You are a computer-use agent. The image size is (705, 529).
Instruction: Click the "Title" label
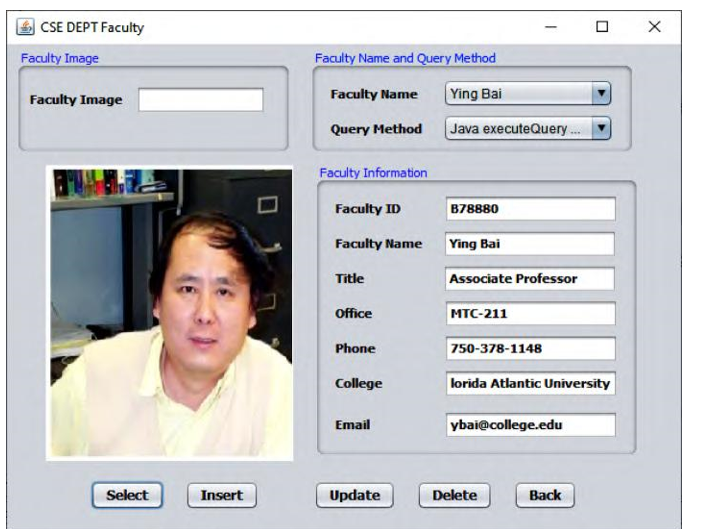349,279
